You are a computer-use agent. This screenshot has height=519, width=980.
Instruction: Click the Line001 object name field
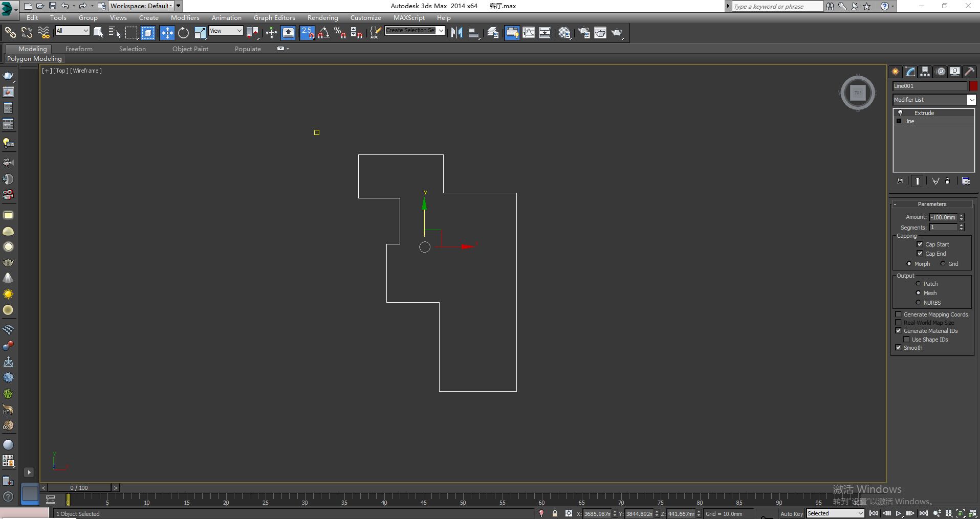(x=930, y=86)
